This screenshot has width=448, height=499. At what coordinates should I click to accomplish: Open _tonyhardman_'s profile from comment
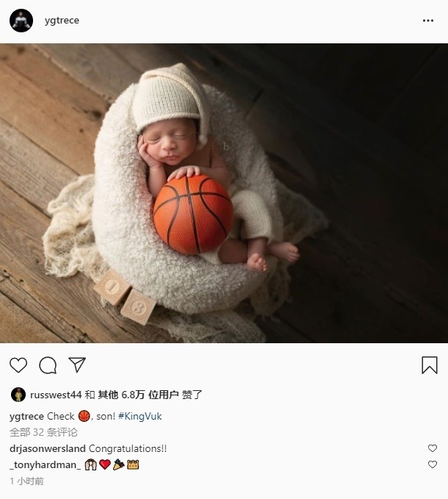click(45, 464)
